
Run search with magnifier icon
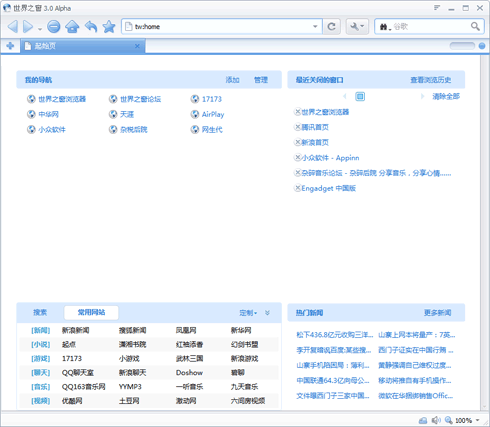click(475, 26)
